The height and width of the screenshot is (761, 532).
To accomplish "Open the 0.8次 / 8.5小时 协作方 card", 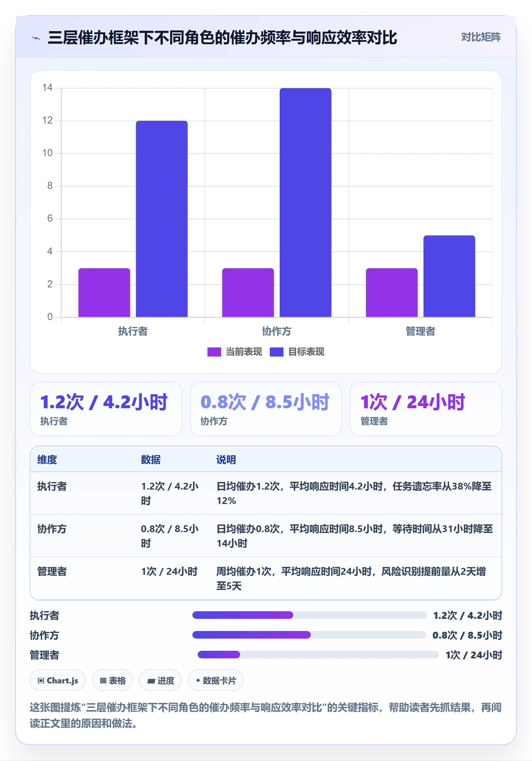I will (266, 409).
